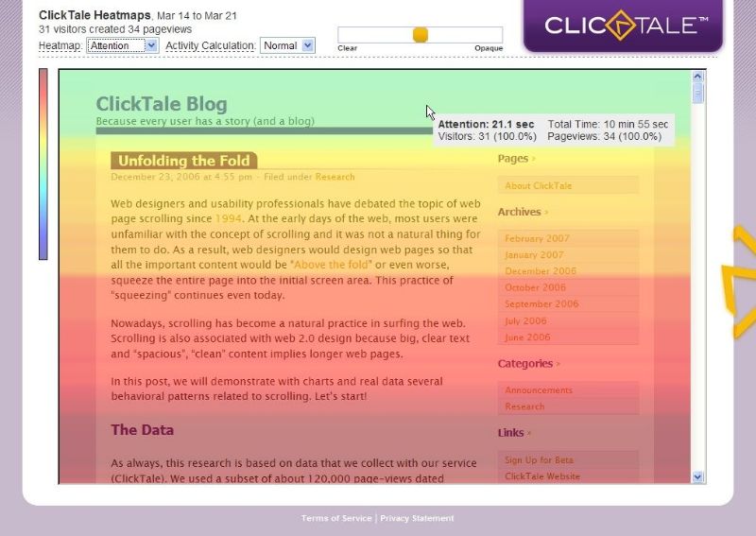Viewport: 756px width, 536px height.
Task: Expand the Archives section heading
Action: tap(520, 212)
